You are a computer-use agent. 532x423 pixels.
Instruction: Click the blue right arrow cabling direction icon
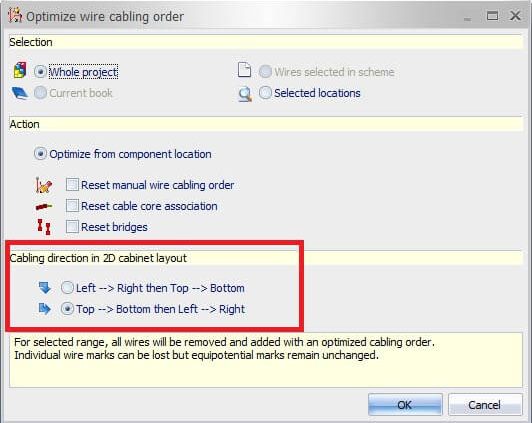tap(45, 309)
